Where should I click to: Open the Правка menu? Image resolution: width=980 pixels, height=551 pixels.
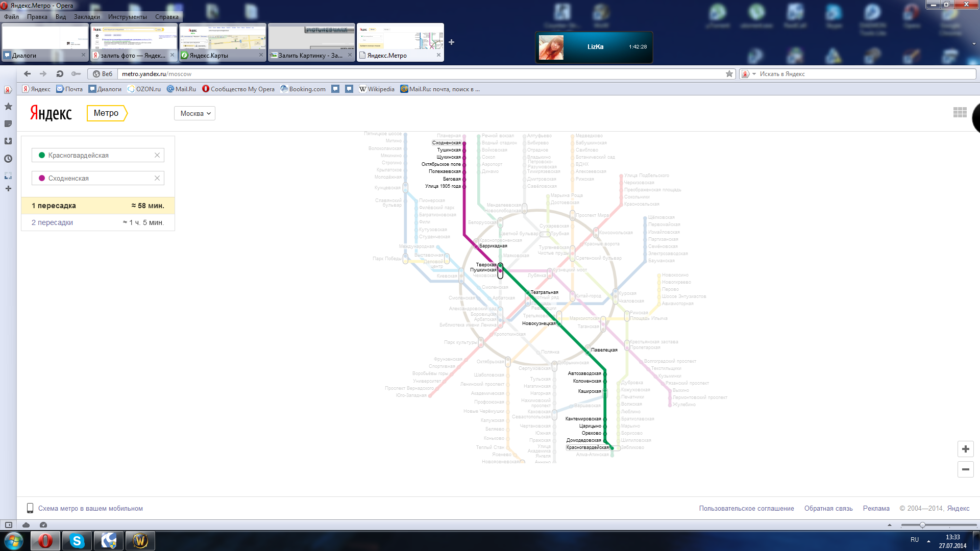(x=37, y=17)
